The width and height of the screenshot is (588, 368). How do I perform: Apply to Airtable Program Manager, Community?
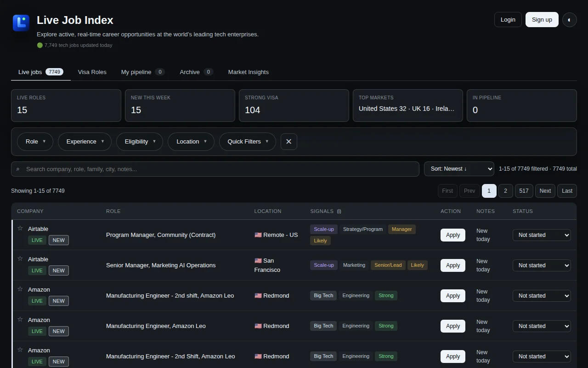coord(453,235)
